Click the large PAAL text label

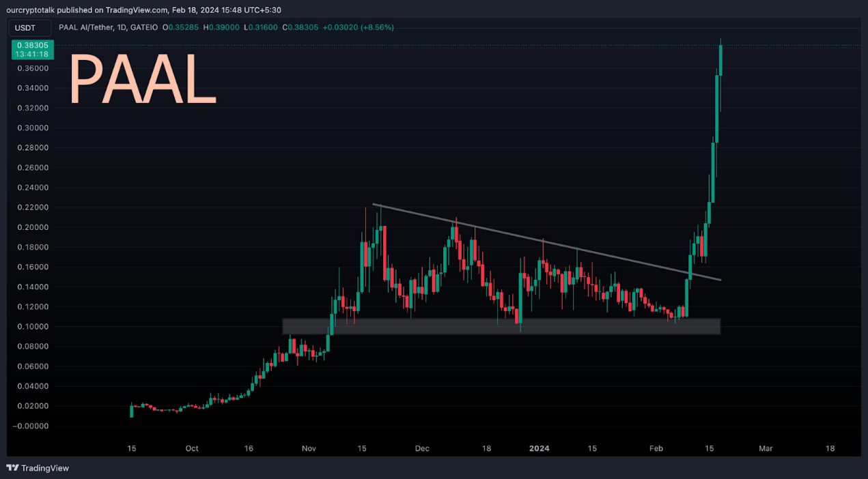[x=143, y=81]
